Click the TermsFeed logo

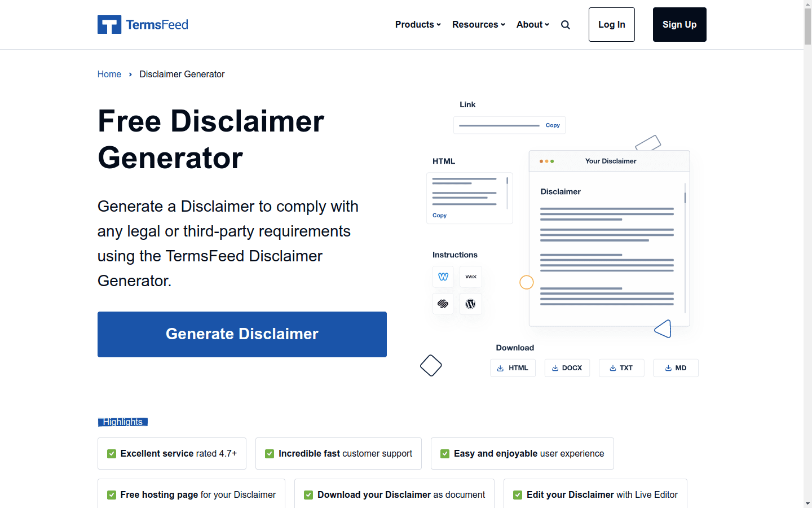(142, 24)
